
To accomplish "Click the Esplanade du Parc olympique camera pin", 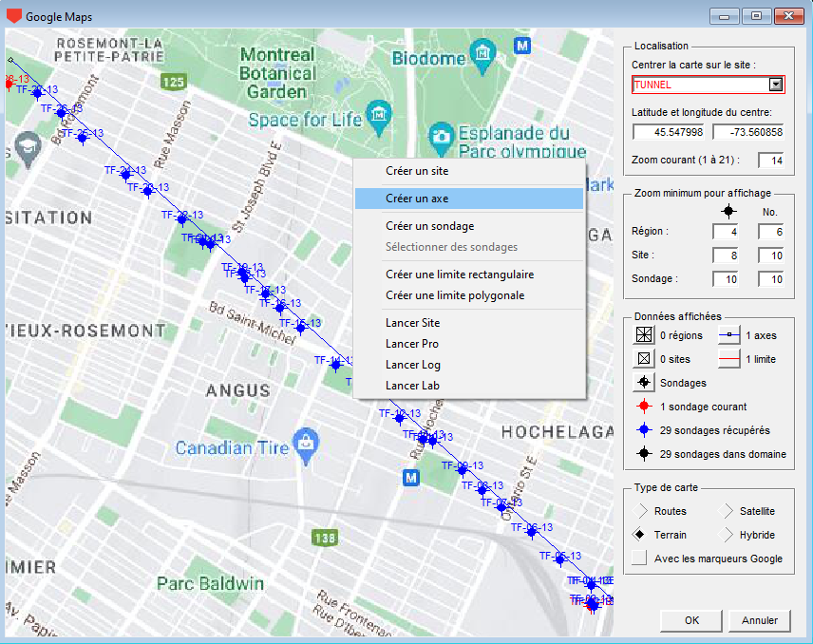I will (441, 139).
